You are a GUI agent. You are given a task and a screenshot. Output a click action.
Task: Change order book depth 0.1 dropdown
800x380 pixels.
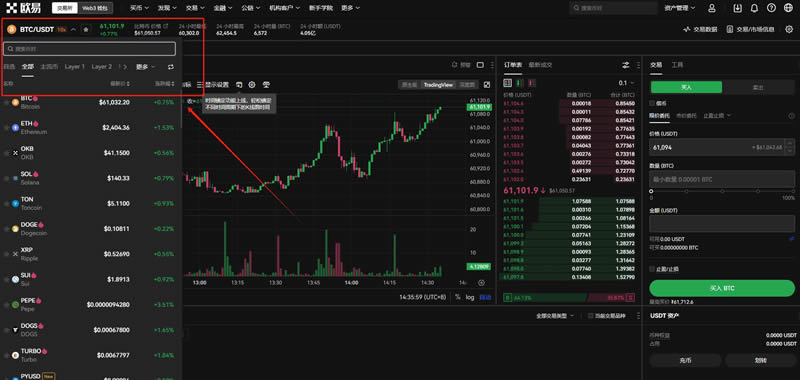click(627, 83)
